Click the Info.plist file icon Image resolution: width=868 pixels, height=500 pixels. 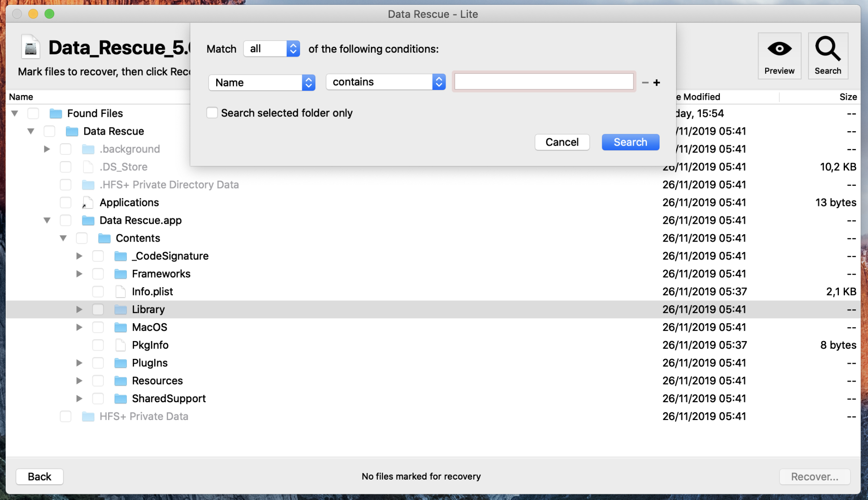pos(120,291)
